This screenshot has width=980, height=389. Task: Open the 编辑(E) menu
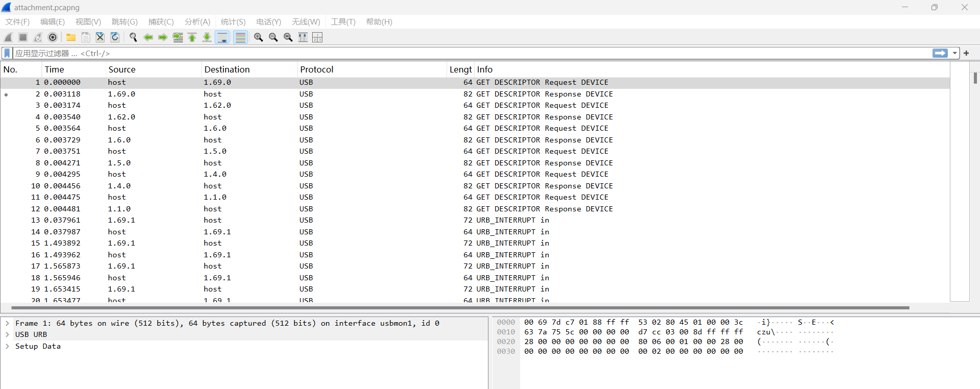(x=53, y=22)
